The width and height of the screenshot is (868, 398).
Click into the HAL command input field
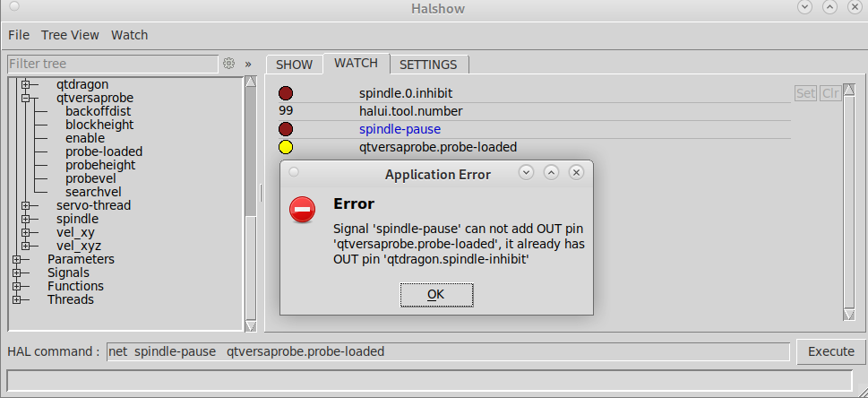tap(448, 351)
